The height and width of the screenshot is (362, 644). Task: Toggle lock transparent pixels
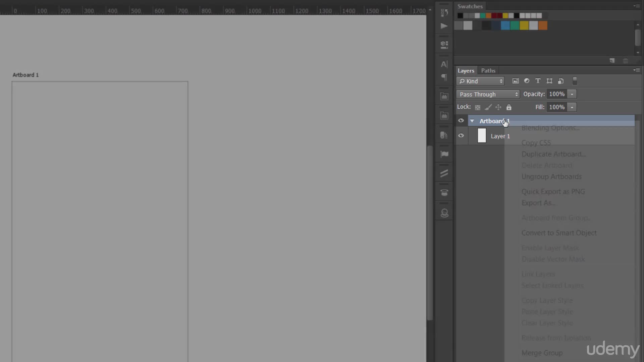(x=478, y=107)
